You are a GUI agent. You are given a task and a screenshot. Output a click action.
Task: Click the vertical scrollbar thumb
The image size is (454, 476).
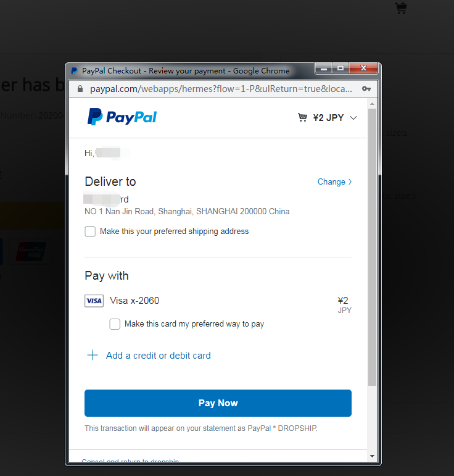[372, 247]
